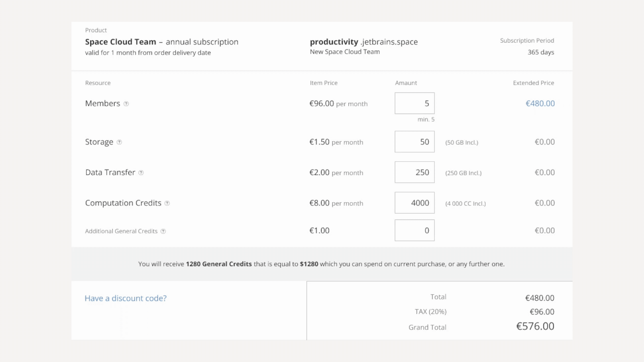Open the Data Transfer help tooltip icon
This screenshot has height=362, width=644.
pos(141,173)
